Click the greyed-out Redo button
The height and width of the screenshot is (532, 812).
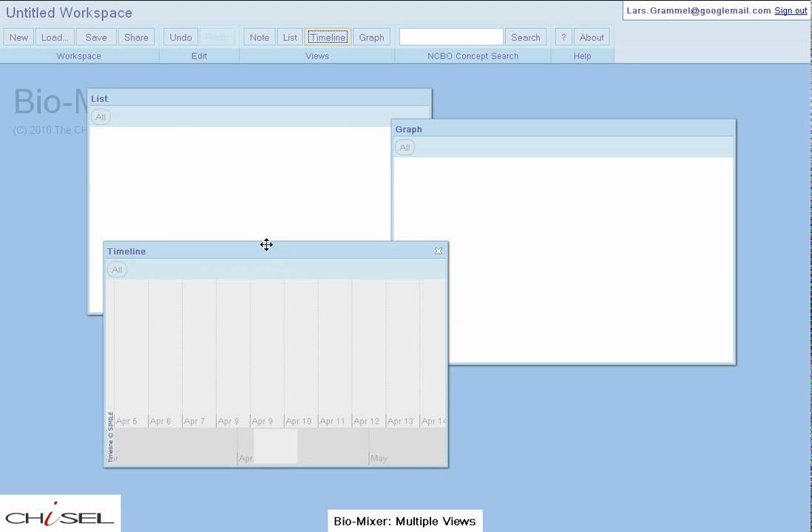point(217,37)
